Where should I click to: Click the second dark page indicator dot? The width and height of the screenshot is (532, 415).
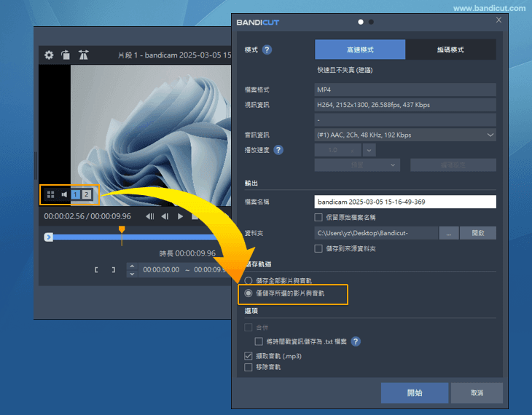point(371,22)
